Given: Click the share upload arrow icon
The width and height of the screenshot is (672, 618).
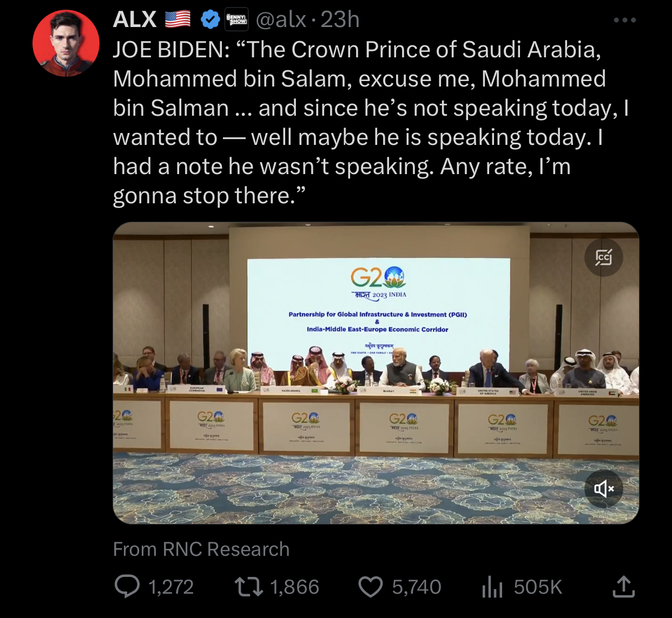Looking at the screenshot, I should 623,587.
